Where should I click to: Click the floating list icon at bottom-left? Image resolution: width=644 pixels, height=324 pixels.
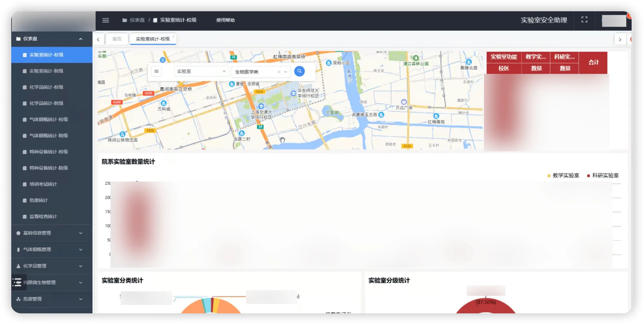[17, 282]
